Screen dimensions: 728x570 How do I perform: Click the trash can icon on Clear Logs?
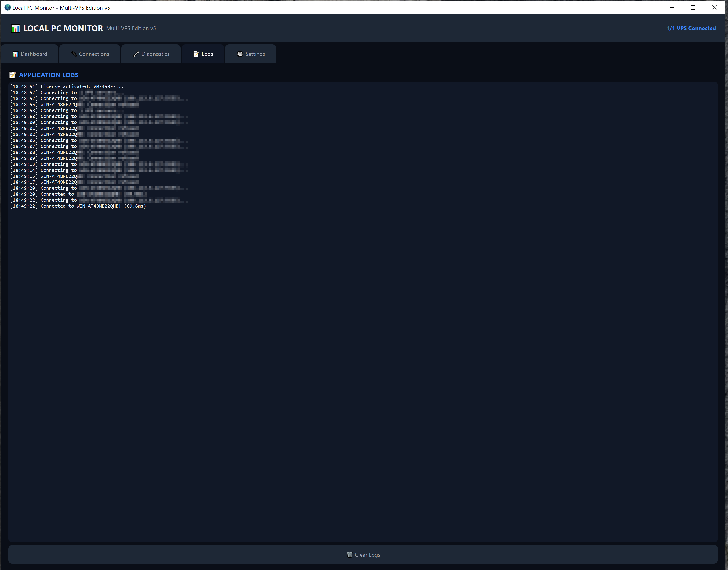pyautogui.click(x=350, y=555)
